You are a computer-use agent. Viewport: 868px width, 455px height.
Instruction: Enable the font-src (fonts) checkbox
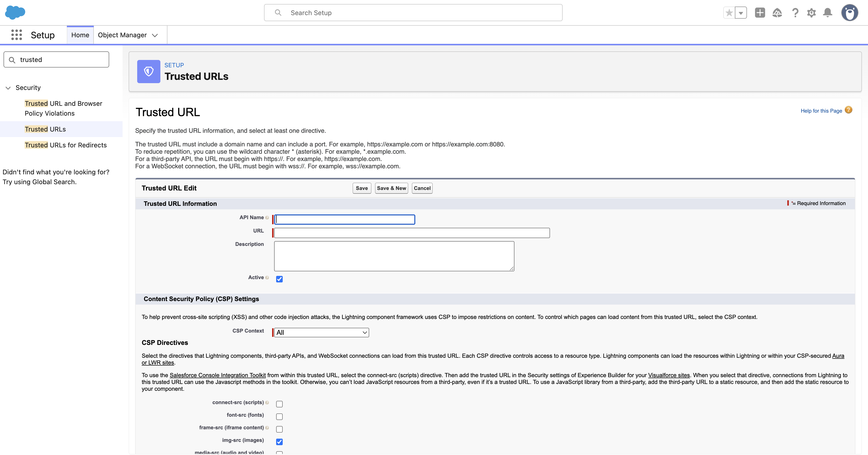pos(279,417)
